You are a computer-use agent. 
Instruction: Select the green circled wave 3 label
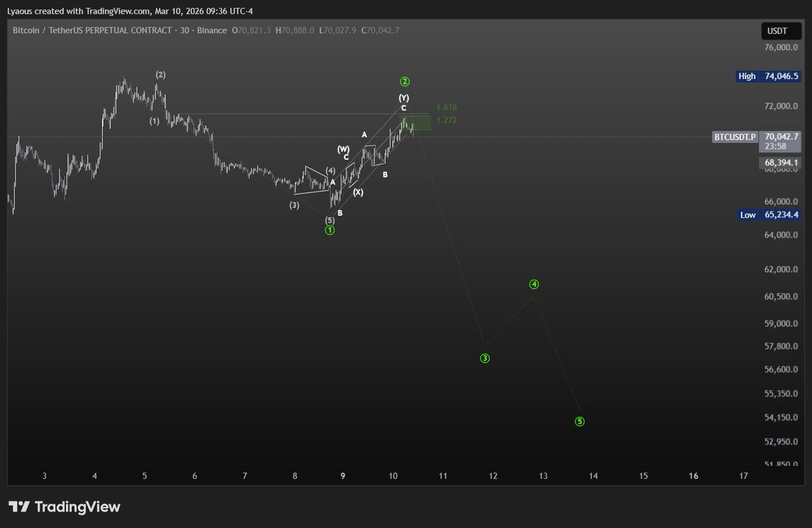pos(485,358)
